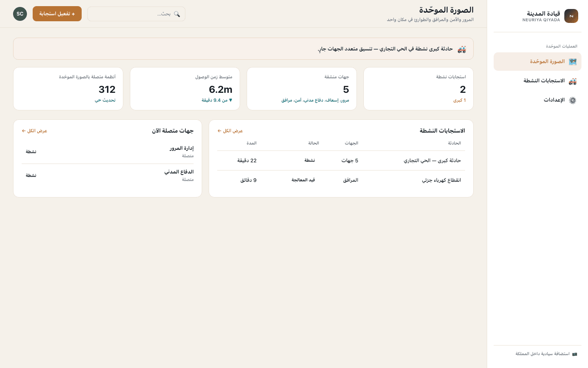Screen dimensions: 588x368
Task: Click استضافة سيادية داخل المملكة footer text
Action: click(543, 354)
